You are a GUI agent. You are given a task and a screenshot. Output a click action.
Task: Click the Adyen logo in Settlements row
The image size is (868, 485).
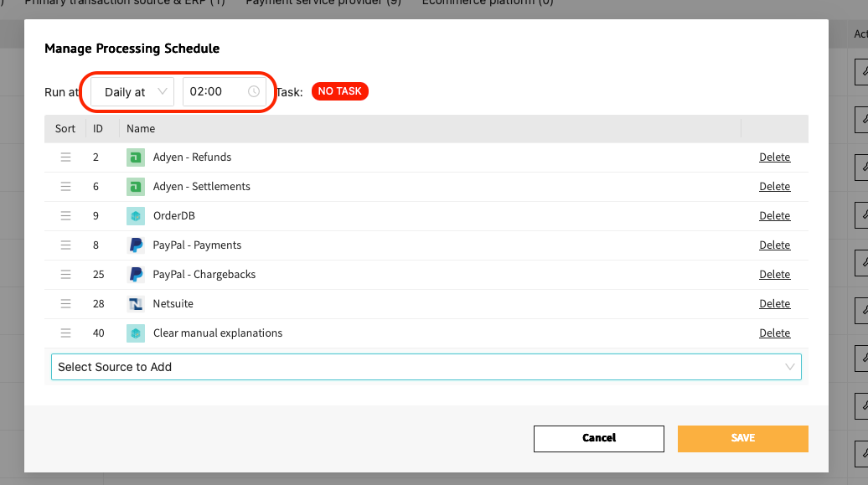coord(136,187)
